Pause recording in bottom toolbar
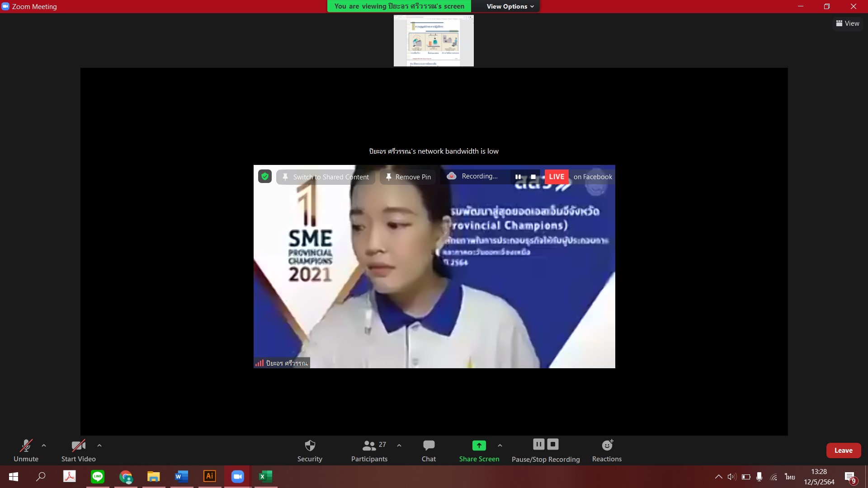 tap(538, 444)
